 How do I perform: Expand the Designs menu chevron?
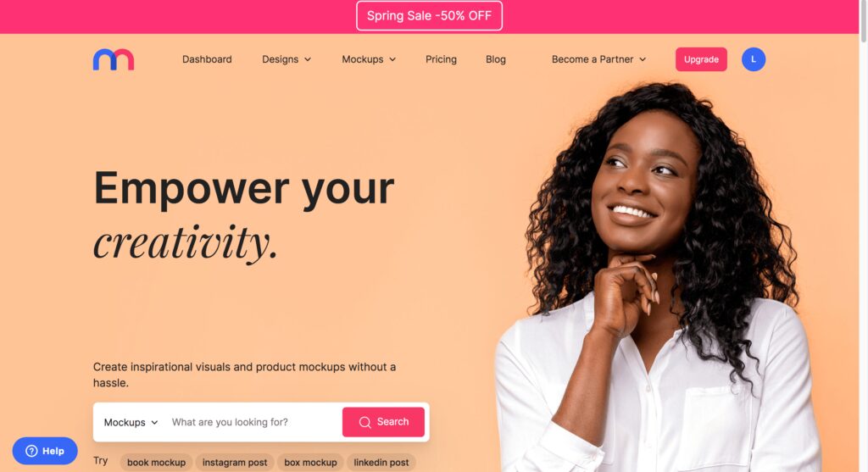[x=308, y=59]
